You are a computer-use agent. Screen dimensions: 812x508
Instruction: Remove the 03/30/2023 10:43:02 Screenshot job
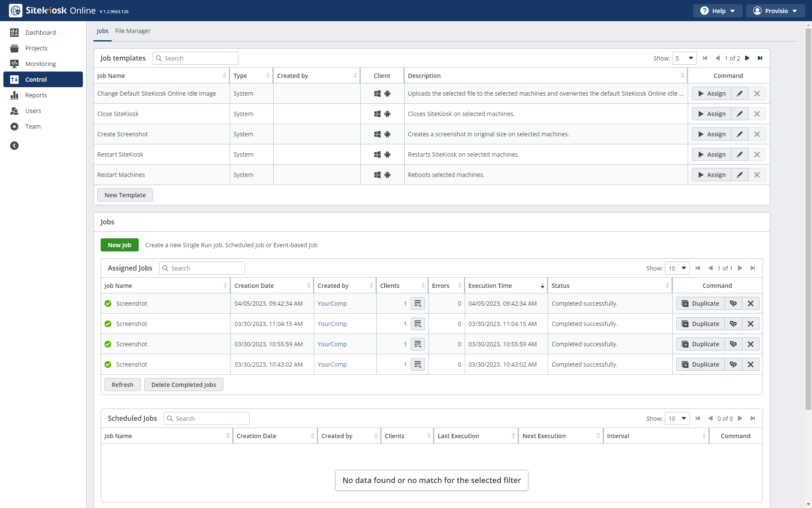750,364
